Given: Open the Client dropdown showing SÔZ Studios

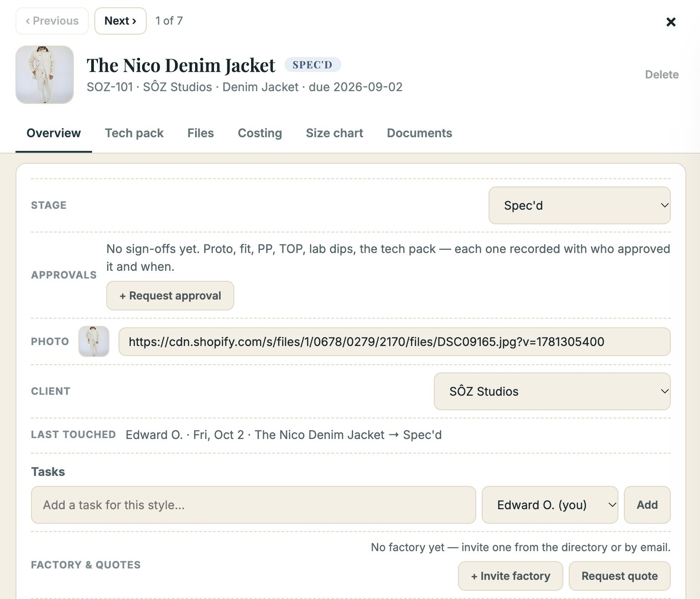Looking at the screenshot, I should (552, 392).
